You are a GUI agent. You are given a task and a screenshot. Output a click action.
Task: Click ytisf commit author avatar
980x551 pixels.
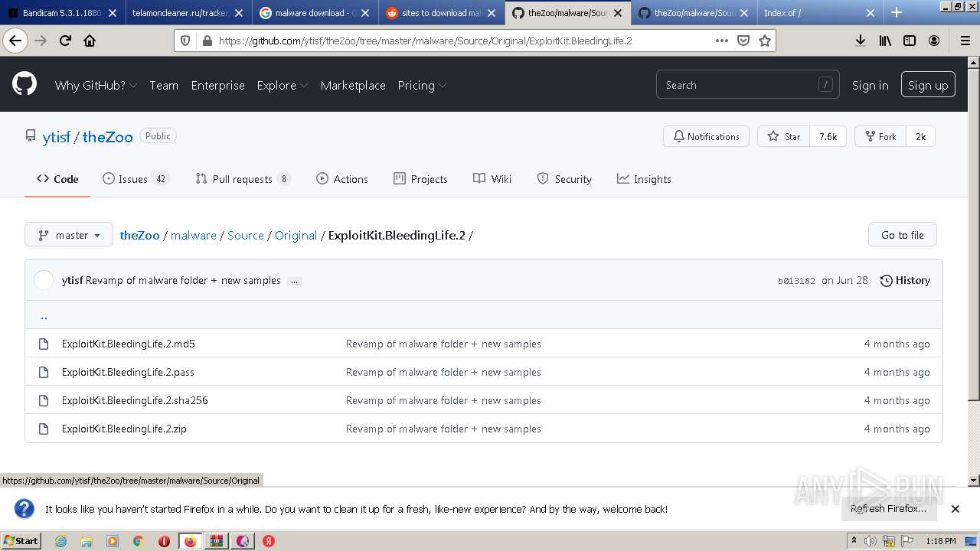pos(44,280)
